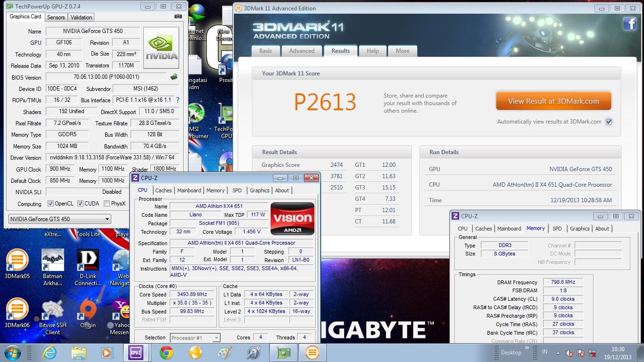Open the 3DMark06 desktop shortcut
The width and height of the screenshot is (644, 362).
click(17, 313)
